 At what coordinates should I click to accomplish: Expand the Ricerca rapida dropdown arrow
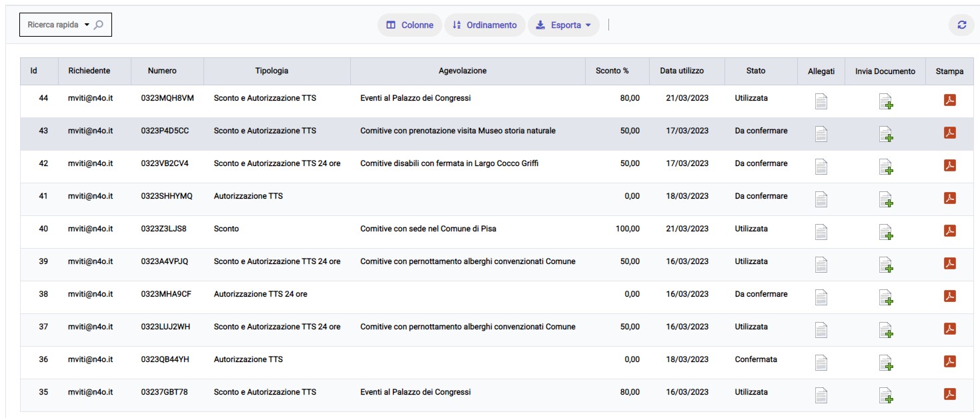(x=87, y=25)
